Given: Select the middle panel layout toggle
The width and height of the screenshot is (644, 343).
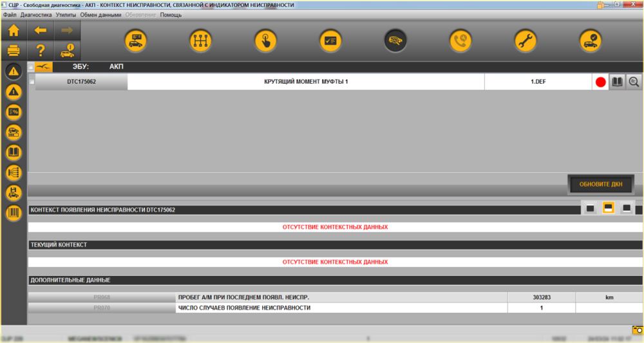Looking at the screenshot, I should pos(609,208).
